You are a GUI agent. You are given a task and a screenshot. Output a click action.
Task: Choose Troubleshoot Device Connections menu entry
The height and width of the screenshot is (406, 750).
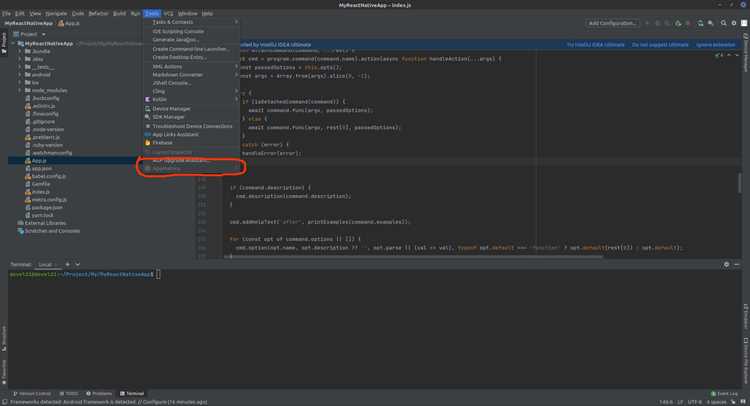191,126
